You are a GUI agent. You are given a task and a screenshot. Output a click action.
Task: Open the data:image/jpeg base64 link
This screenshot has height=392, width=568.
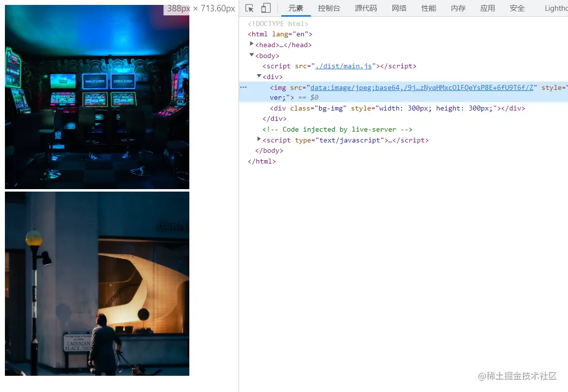point(421,87)
